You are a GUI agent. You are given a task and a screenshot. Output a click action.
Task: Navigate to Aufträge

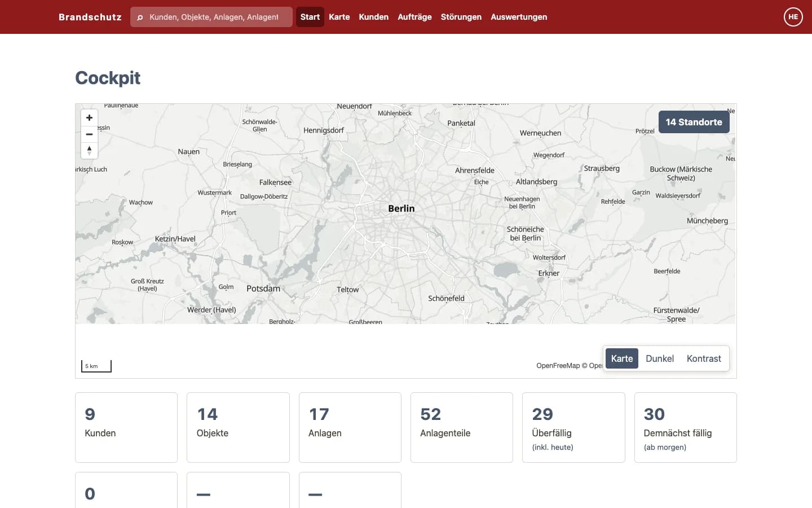click(x=414, y=17)
